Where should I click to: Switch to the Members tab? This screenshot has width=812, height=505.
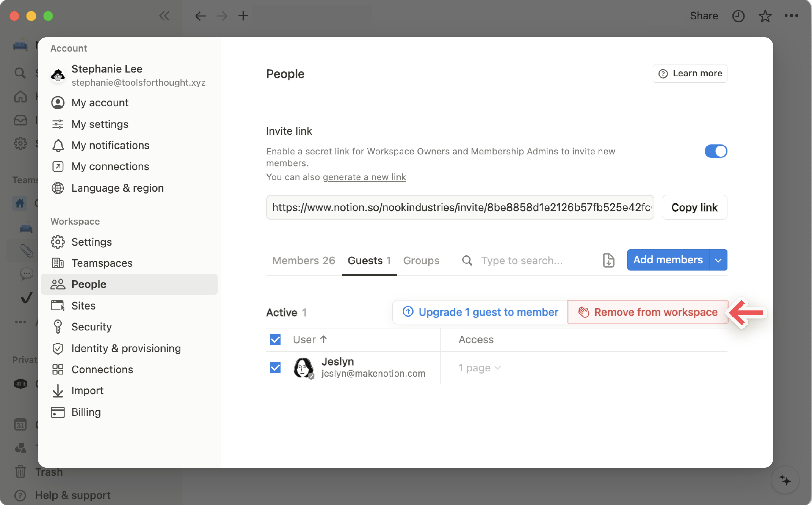303,261
